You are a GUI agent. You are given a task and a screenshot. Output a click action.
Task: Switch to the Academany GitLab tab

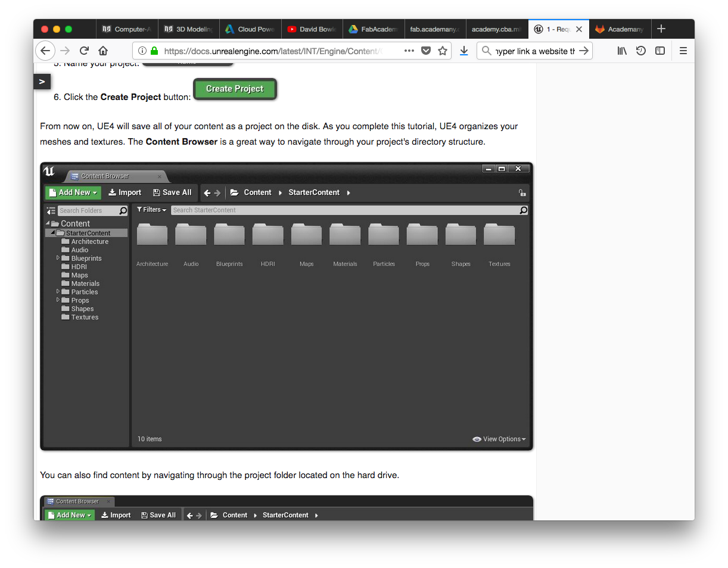[620, 29]
